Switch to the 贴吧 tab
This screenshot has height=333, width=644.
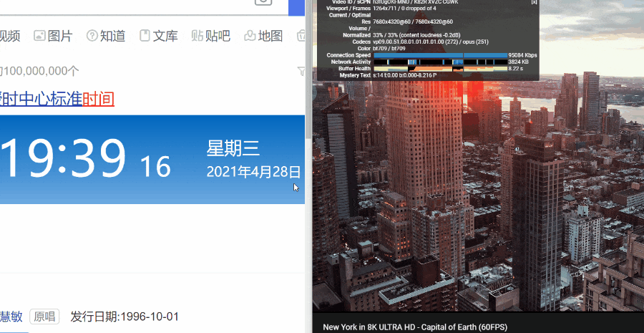coord(210,36)
